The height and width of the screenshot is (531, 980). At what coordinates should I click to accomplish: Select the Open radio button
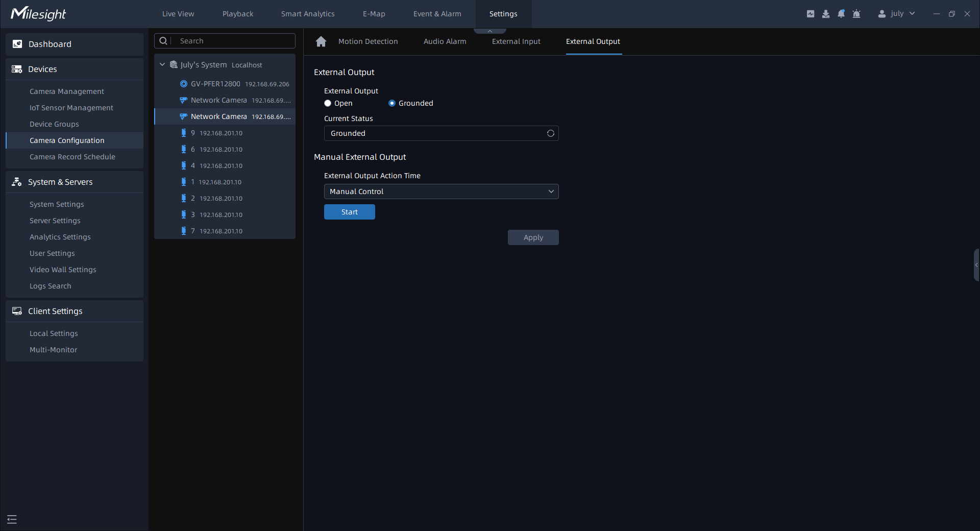click(x=328, y=103)
